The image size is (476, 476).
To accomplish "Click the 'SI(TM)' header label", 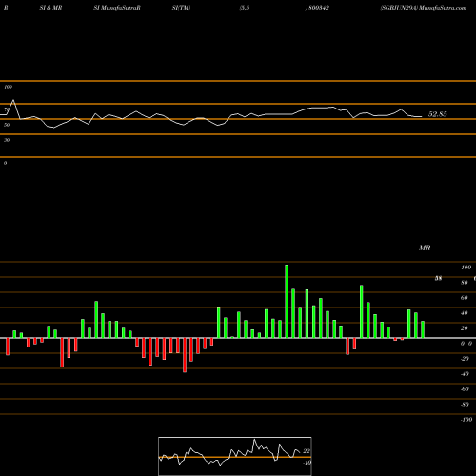I will (x=181, y=8).
